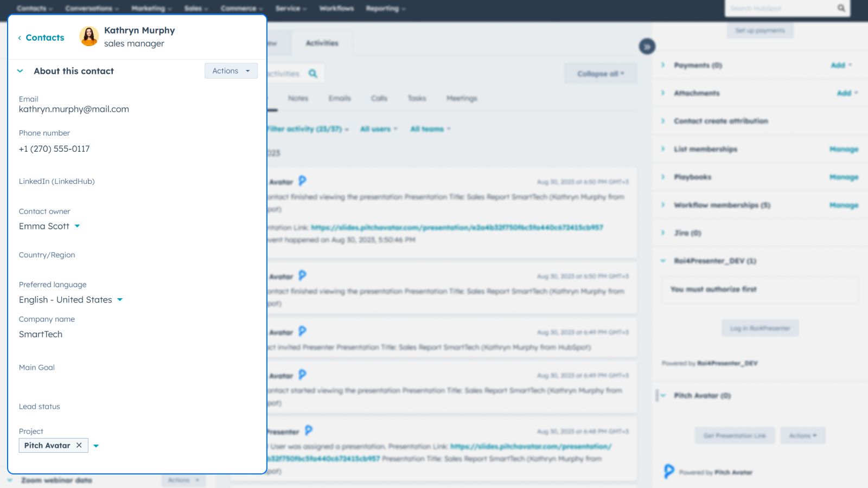Collapse the About this contact section
Viewport: 868px width, 488px height.
pos(20,70)
